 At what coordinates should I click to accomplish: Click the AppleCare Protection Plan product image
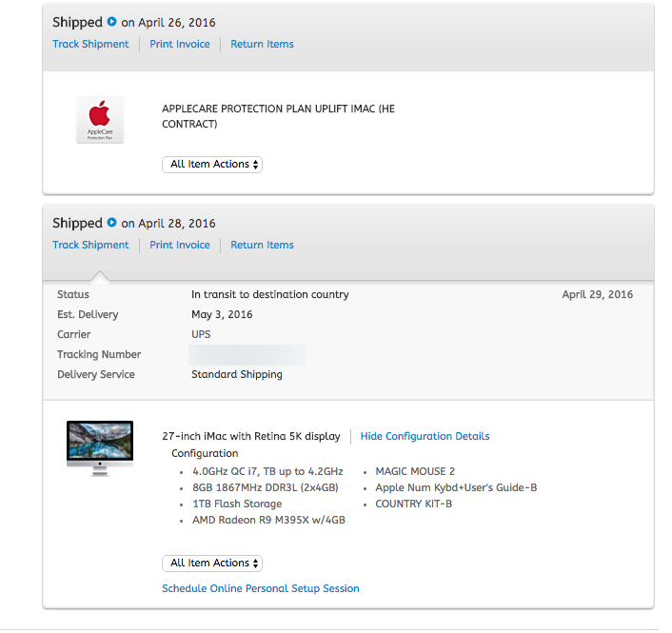click(100, 120)
